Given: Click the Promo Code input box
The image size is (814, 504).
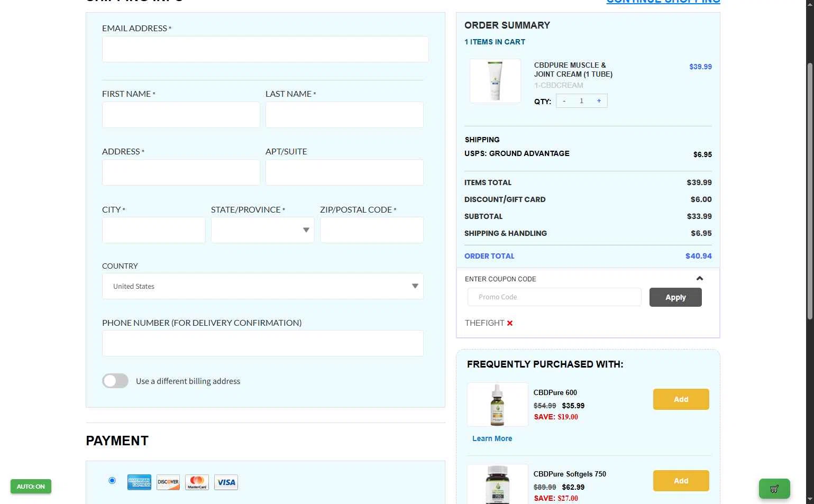Looking at the screenshot, I should point(554,297).
